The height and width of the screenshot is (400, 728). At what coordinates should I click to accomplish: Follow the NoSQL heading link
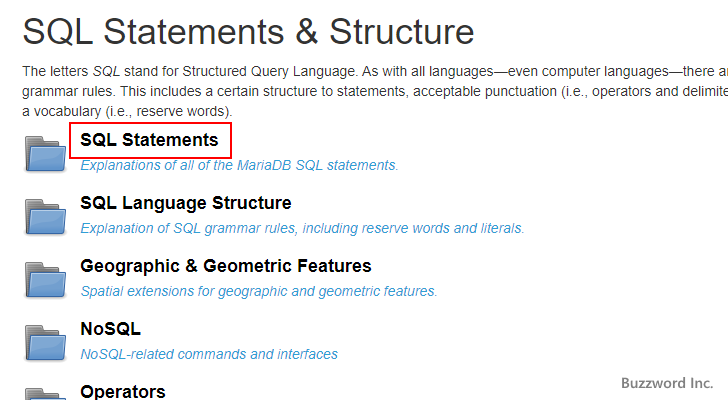pyautogui.click(x=110, y=328)
